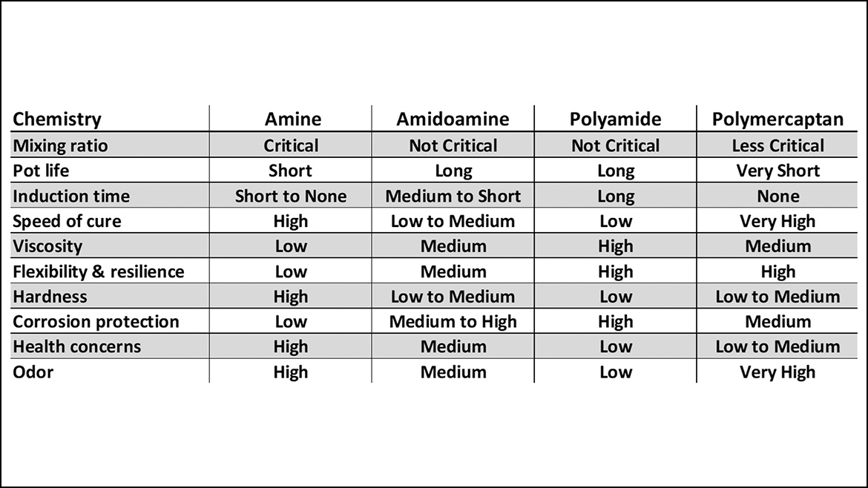Viewport: 868px width, 488px height.
Task: Click the 'Very Short' pot life cell
Action: (x=777, y=171)
